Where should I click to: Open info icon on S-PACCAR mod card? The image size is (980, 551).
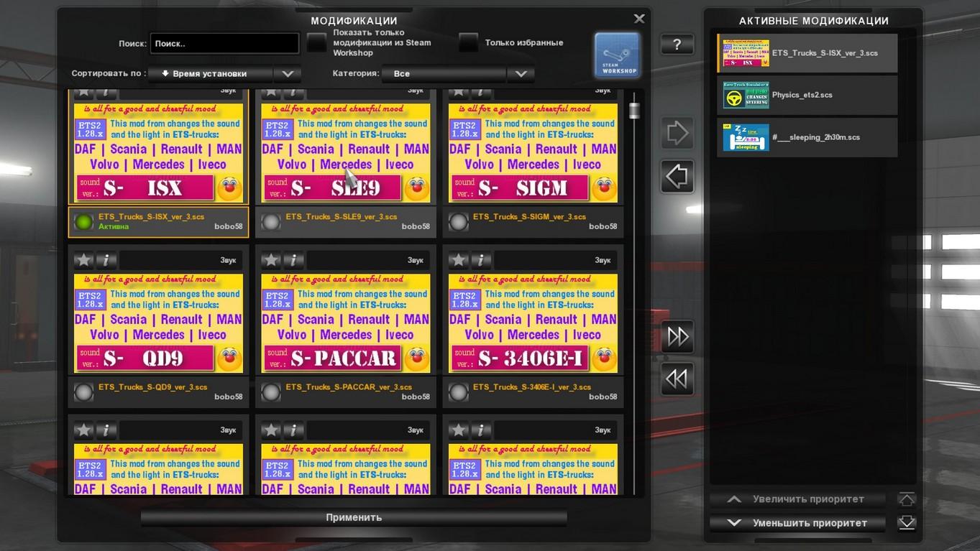coord(293,260)
